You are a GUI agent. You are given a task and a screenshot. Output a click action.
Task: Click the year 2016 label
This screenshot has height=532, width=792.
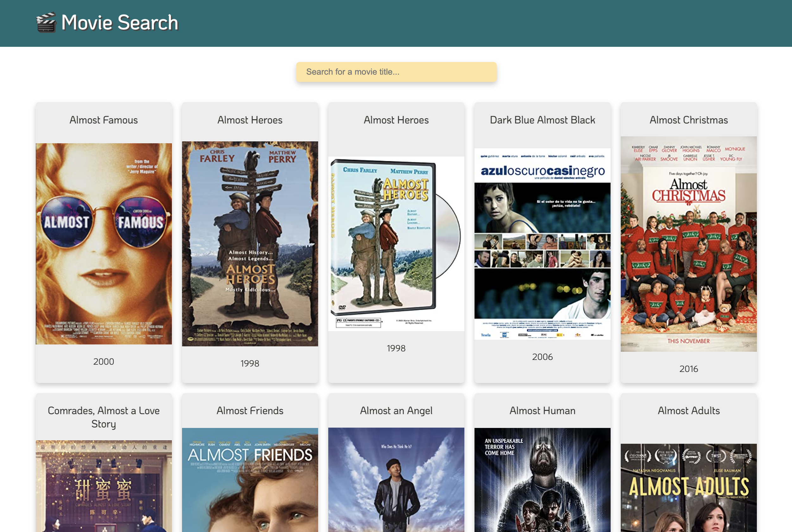tap(688, 369)
